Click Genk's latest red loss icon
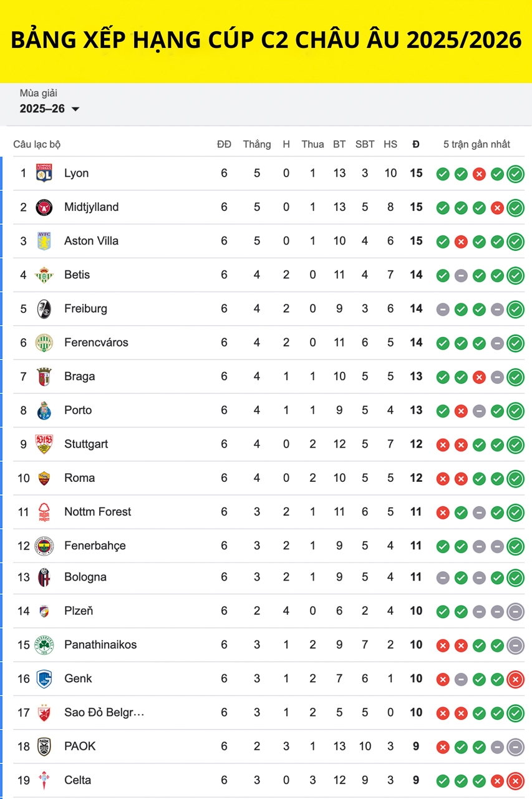The height and width of the screenshot is (799, 532). (515, 679)
